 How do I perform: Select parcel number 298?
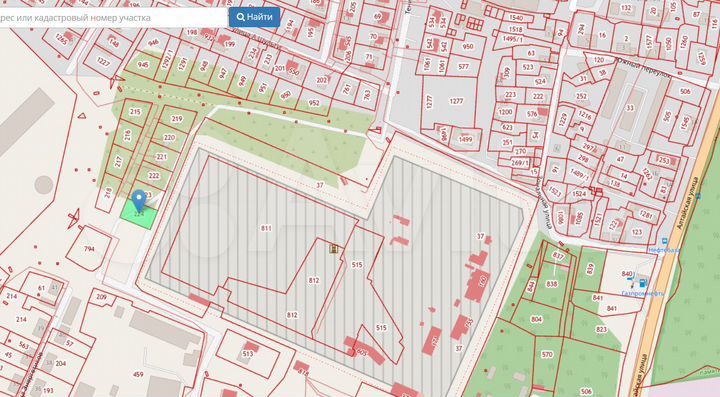[583, 159]
